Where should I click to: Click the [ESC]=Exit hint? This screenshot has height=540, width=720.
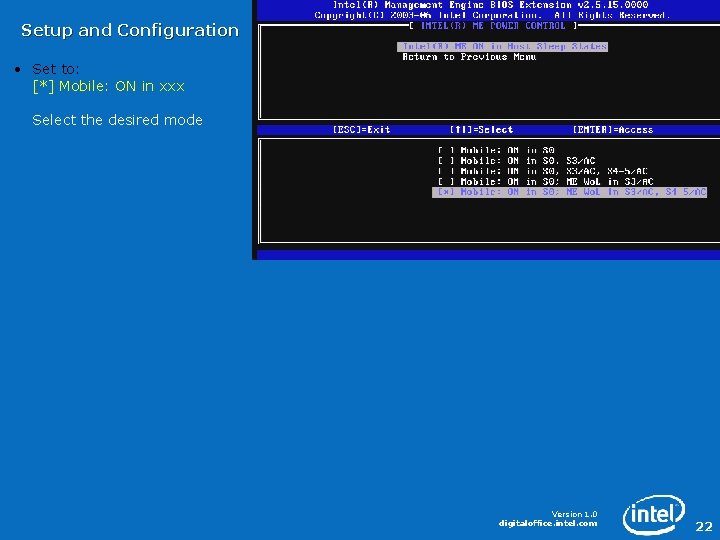tap(361, 130)
